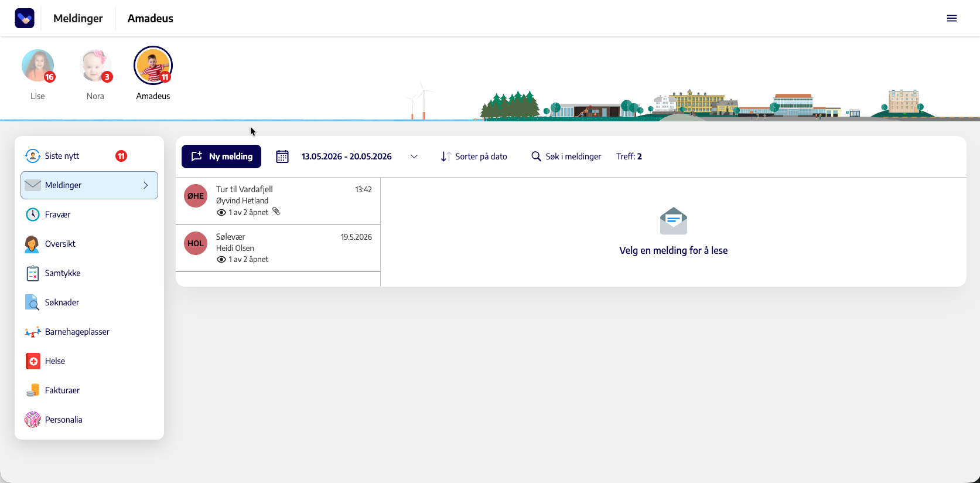The height and width of the screenshot is (483, 980).
Task: Click the Ny melding button
Action: pos(221,157)
